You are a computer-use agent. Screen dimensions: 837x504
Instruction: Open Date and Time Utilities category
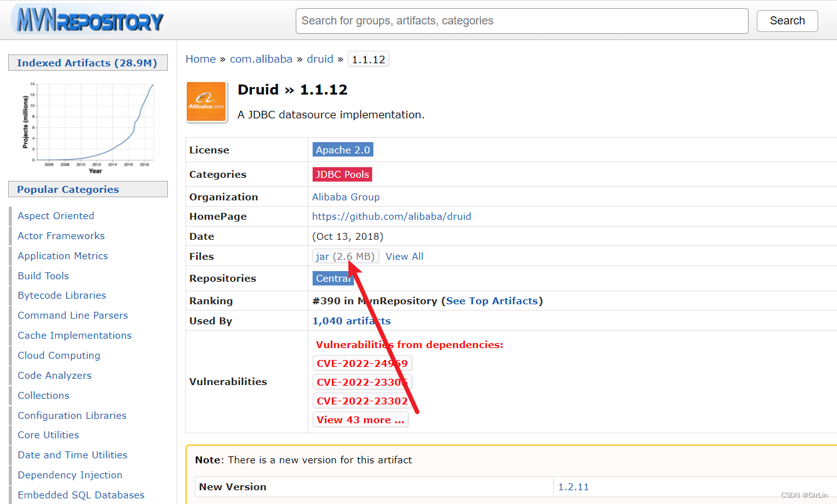coord(73,455)
